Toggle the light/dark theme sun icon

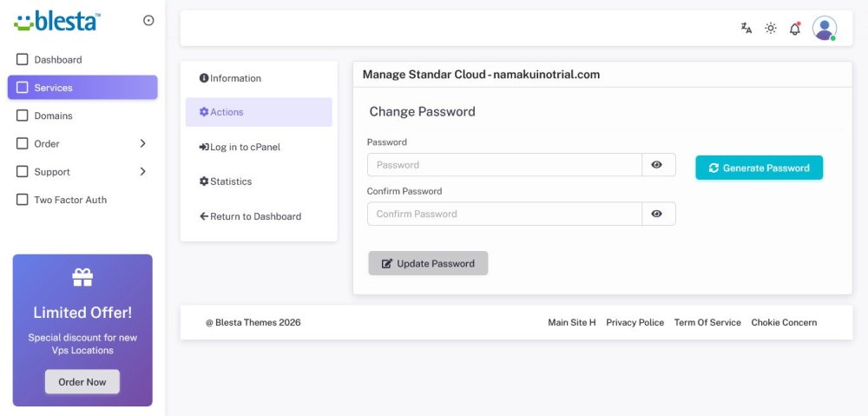click(x=770, y=29)
